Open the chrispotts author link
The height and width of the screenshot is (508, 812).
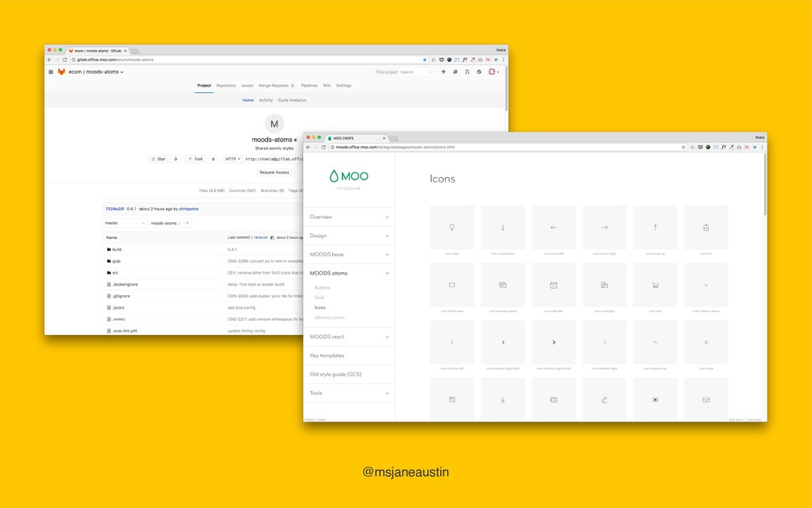click(x=189, y=209)
